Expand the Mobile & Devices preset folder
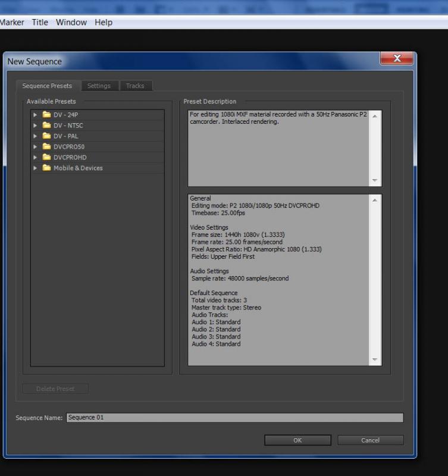 (x=35, y=168)
